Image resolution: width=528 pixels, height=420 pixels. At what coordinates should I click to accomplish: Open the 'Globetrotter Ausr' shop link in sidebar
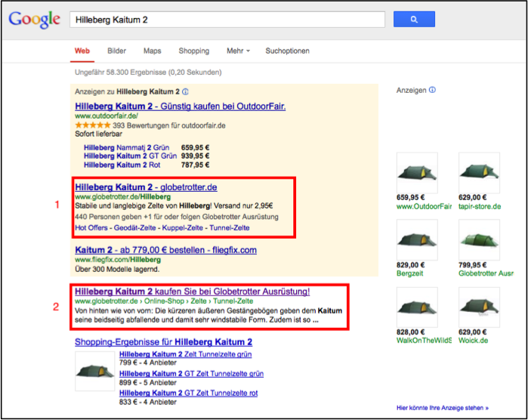click(486, 273)
